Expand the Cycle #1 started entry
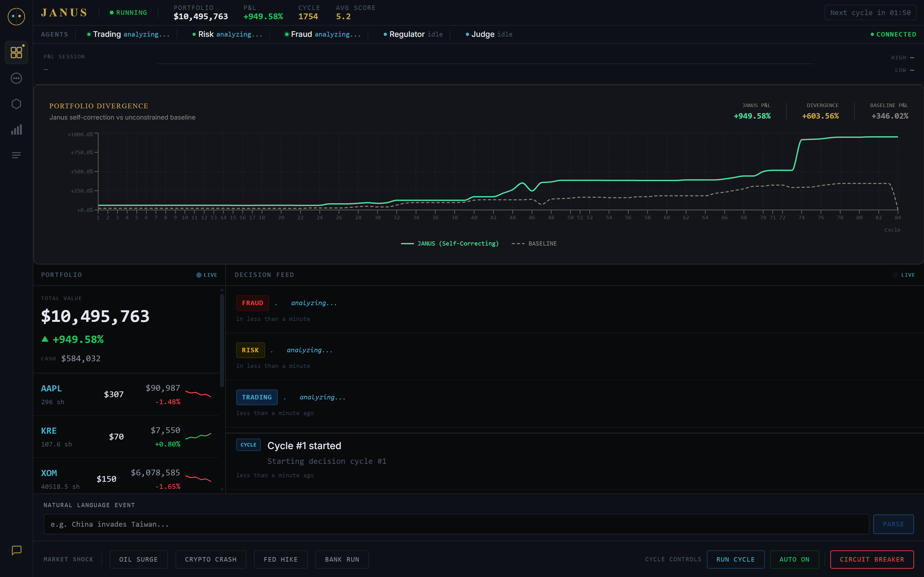The height and width of the screenshot is (577, 924). (574, 460)
